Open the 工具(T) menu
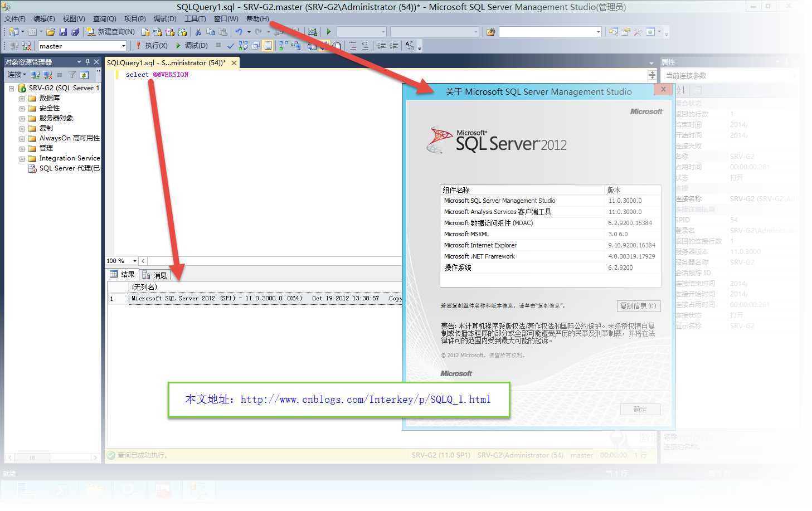812x511 pixels. pyautogui.click(x=195, y=18)
